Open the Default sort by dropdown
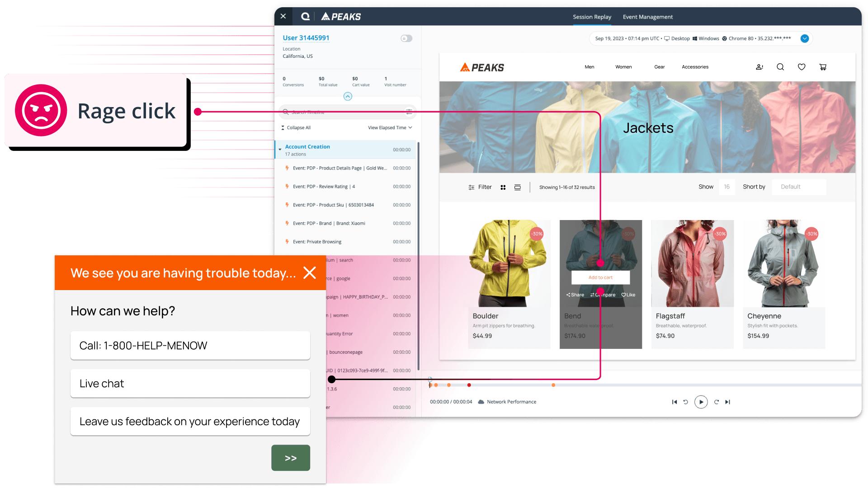This screenshot has height=488, width=868. click(798, 187)
